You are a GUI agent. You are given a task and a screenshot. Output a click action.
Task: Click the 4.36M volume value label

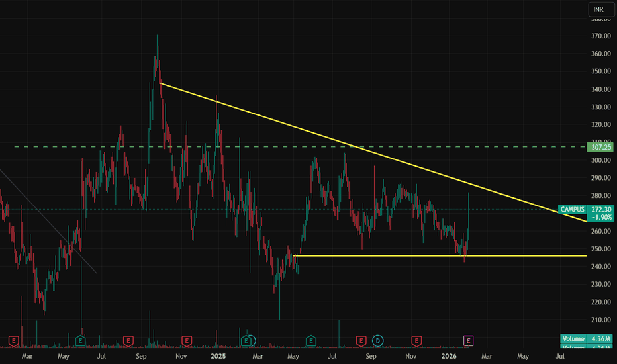[x=600, y=339]
